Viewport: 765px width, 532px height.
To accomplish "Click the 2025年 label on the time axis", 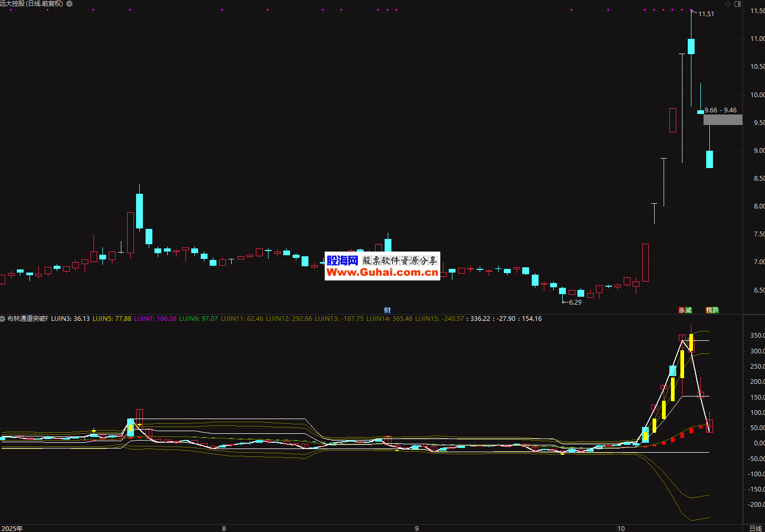I will coord(13,528).
